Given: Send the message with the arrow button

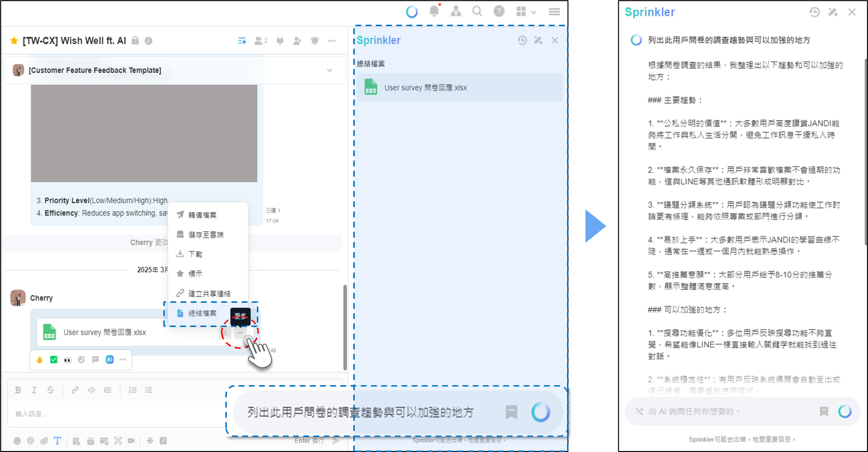Looking at the screenshot, I should (336, 441).
